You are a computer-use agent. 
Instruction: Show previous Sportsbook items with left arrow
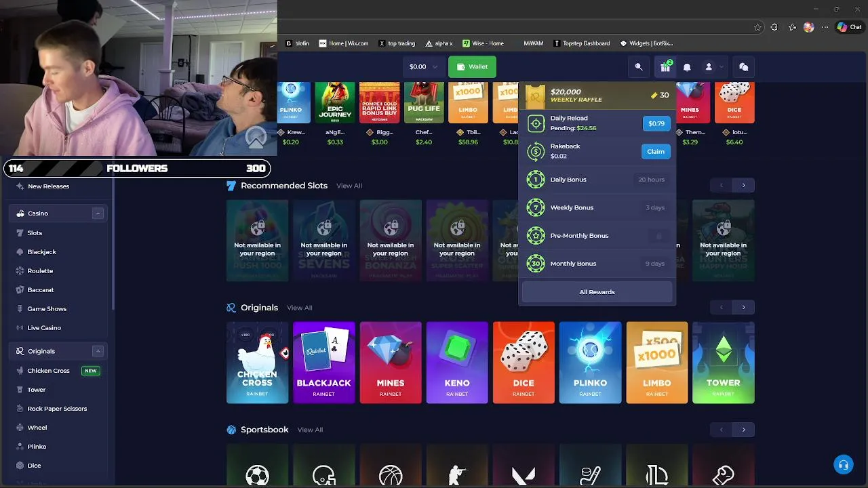[x=721, y=429]
